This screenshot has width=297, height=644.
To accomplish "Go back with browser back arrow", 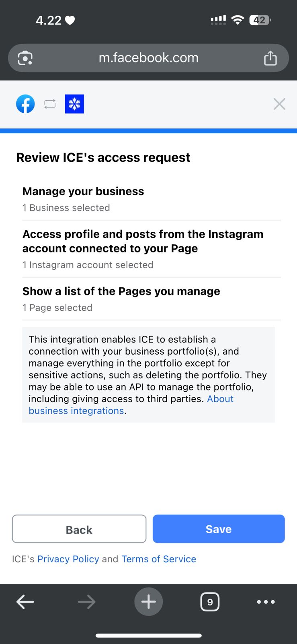I will pos(25,602).
